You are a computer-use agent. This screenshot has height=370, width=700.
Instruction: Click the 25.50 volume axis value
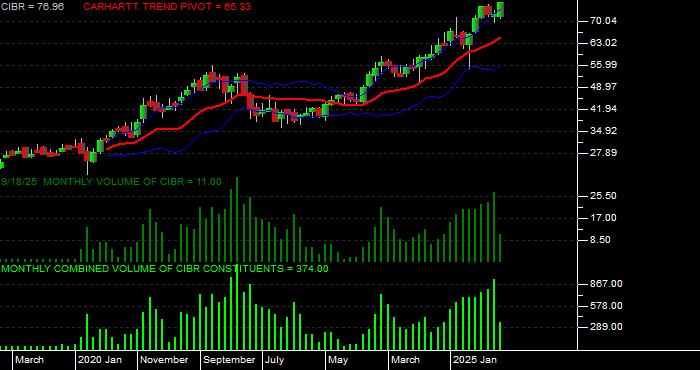pyautogui.click(x=604, y=196)
